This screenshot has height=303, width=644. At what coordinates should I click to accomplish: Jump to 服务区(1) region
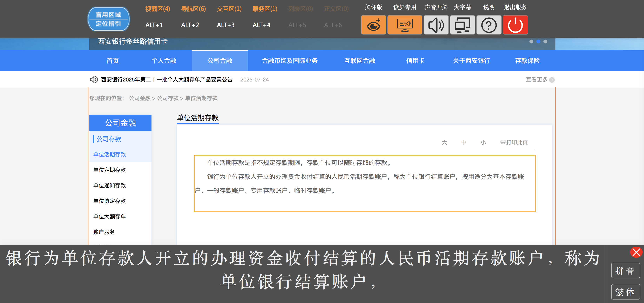(265, 9)
